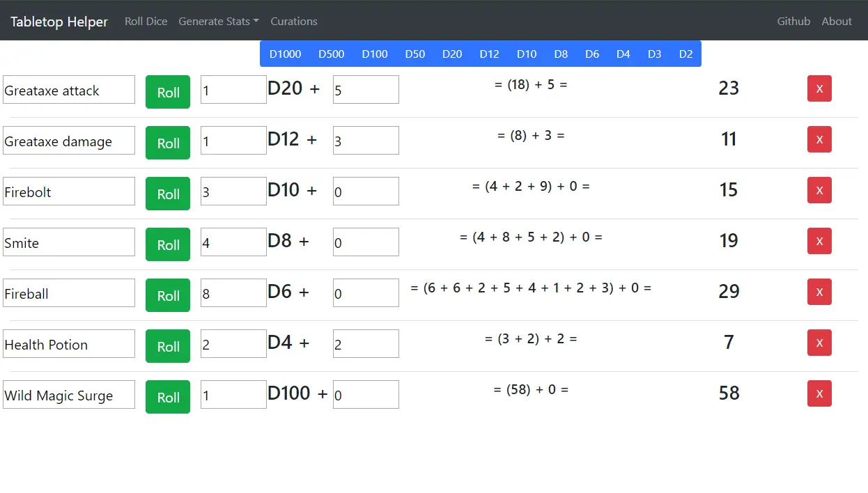Image resolution: width=868 pixels, height=493 pixels.
Task: Expand the Generate Stats dropdown
Action: (x=219, y=22)
